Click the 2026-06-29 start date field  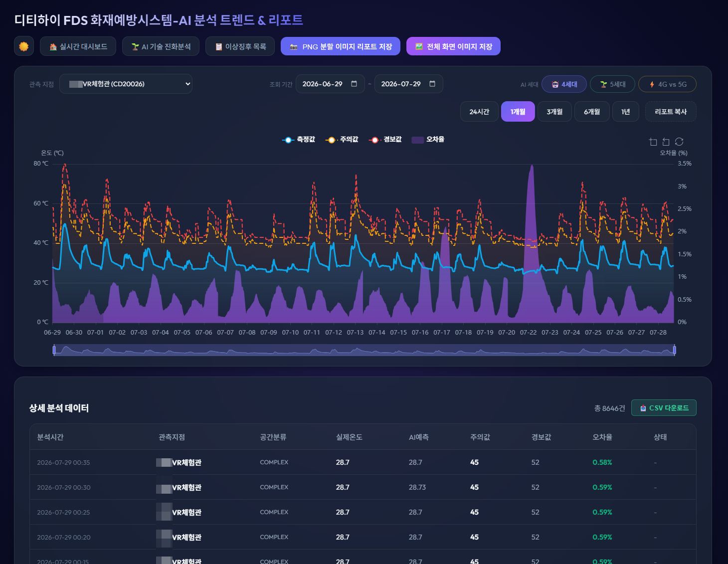330,84
